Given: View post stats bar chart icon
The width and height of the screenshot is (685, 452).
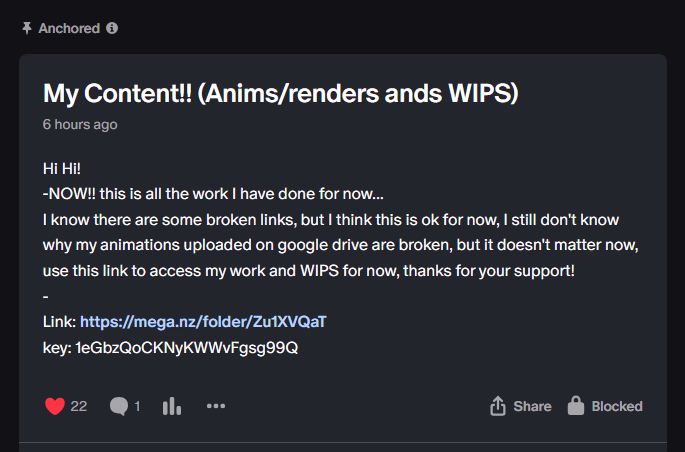Looking at the screenshot, I should coord(172,406).
